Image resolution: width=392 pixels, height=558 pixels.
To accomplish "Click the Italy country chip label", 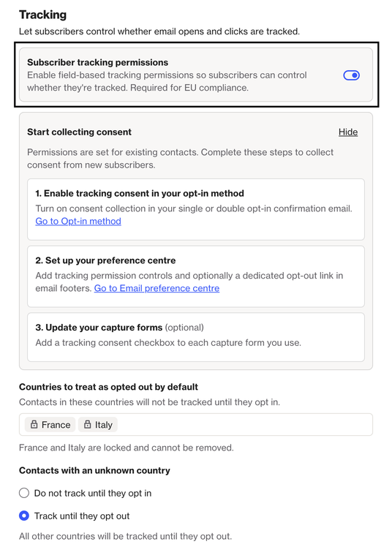I will click(104, 425).
